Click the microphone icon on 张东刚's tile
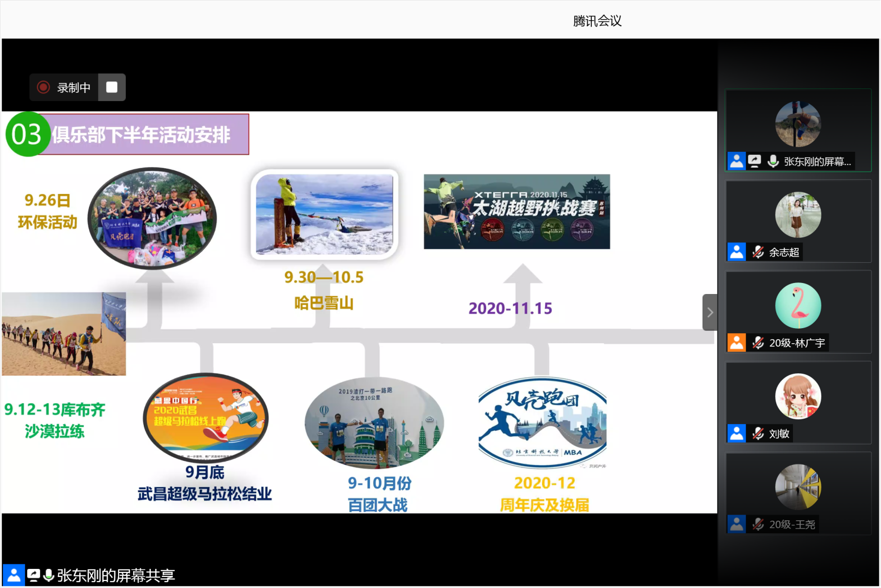The height and width of the screenshot is (588, 881). click(x=773, y=161)
